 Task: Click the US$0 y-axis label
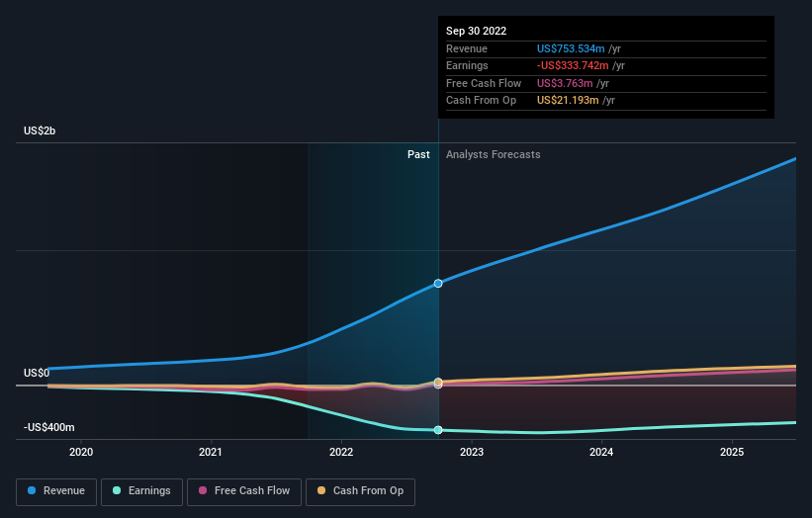point(37,373)
